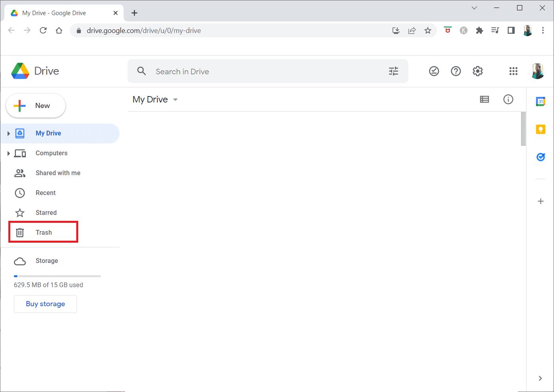The height and width of the screenshot is (392, 554).
Task: Go to the browser home page
Action: pos(59,31)
